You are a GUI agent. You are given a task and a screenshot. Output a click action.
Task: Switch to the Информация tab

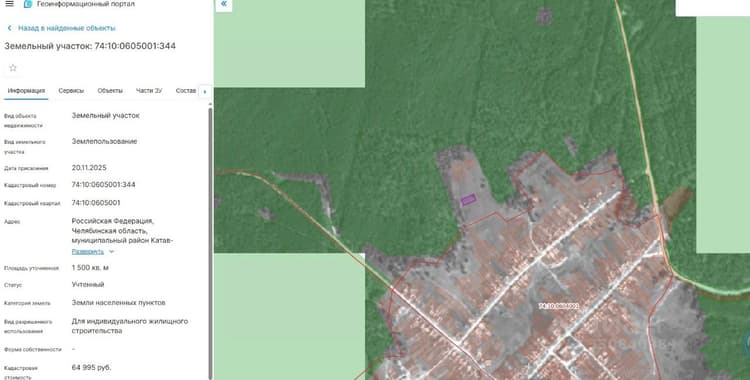pos(26,90)
